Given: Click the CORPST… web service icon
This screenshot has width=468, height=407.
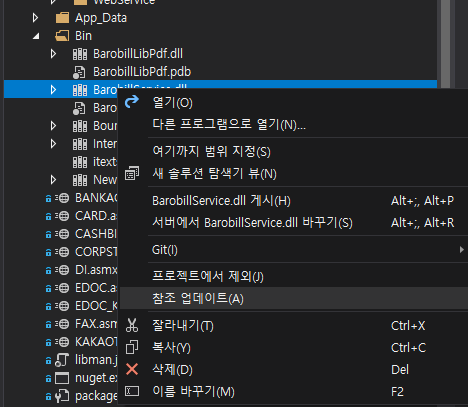Looking at the screenshot, I should tap(62, 252).
